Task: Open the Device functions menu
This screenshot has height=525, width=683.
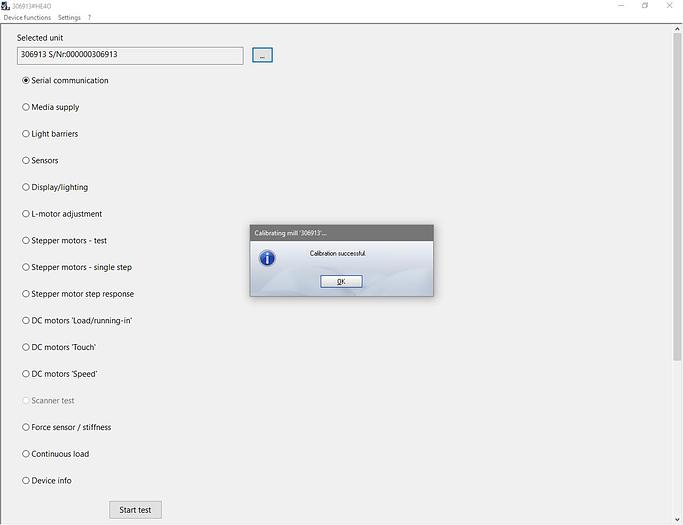Action: (x=27, y=18)
